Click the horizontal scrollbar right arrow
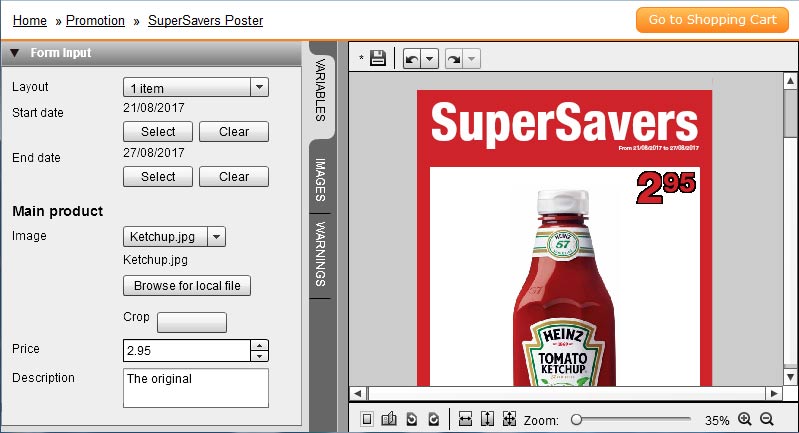 (774, 393)
